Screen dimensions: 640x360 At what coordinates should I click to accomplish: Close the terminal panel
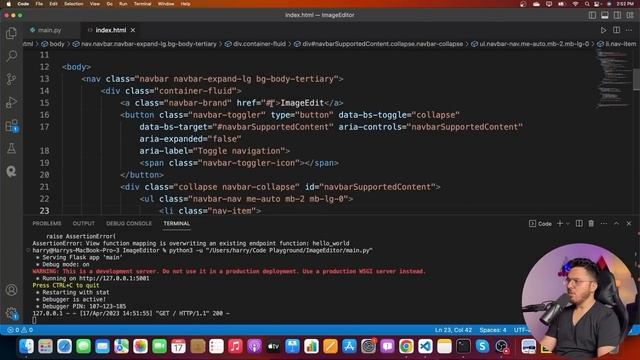629,223
